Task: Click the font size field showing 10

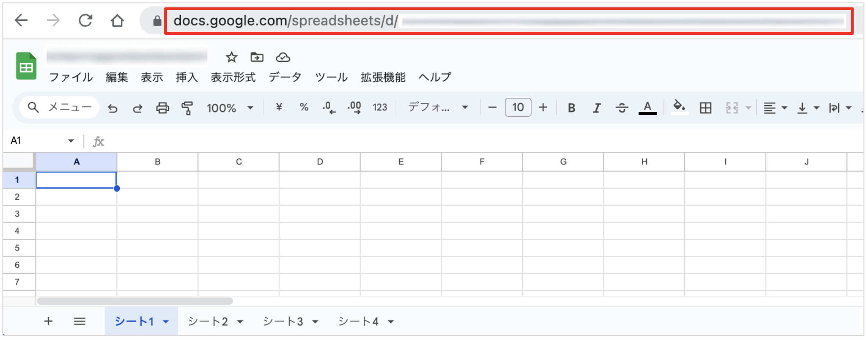Action: pyautogui.click(x=518, y=107)
